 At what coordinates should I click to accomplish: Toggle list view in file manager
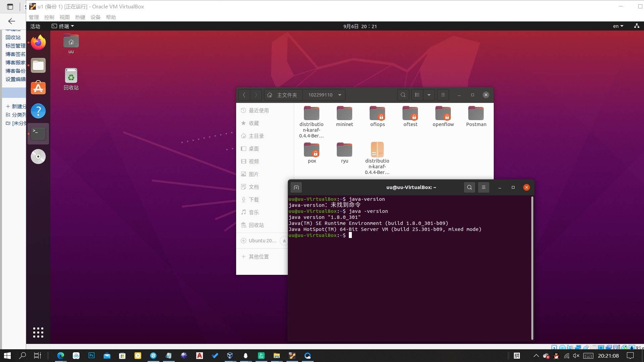click(417, 95)
